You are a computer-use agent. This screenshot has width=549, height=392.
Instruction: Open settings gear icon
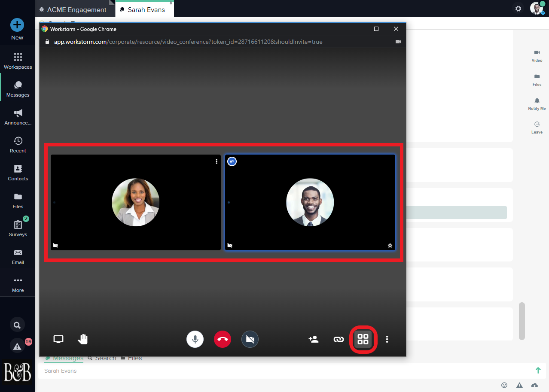tap(518, 9)
